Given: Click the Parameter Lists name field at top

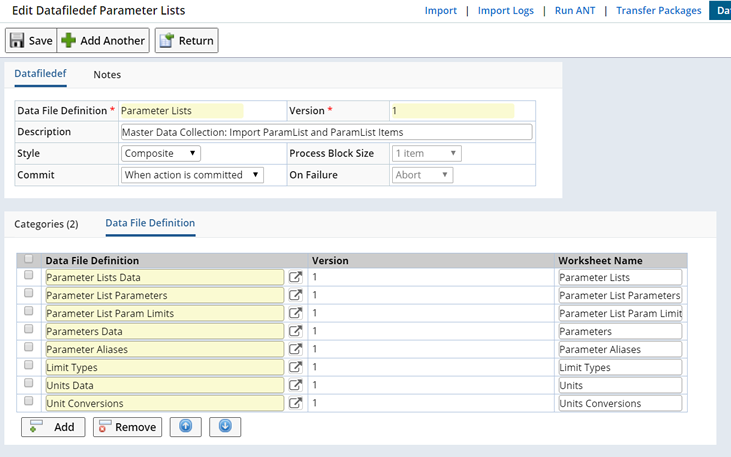Looking at the screenshot, I should tap(182, 111).
